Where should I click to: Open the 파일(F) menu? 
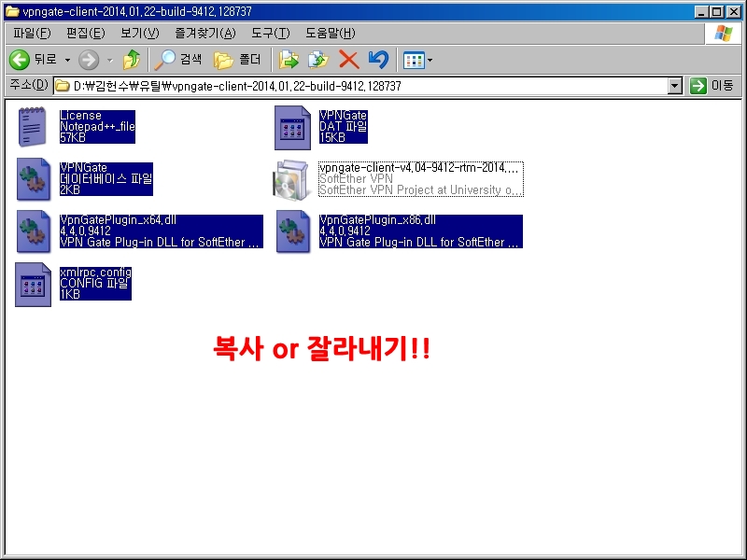tap(32, 33)
